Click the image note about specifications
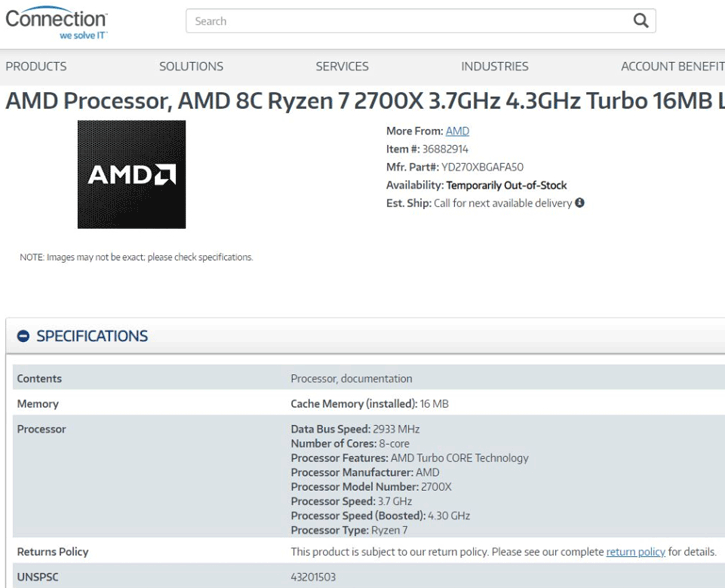Image resolution: width=725 pixels, height=588 pixels. coord(136,257)
